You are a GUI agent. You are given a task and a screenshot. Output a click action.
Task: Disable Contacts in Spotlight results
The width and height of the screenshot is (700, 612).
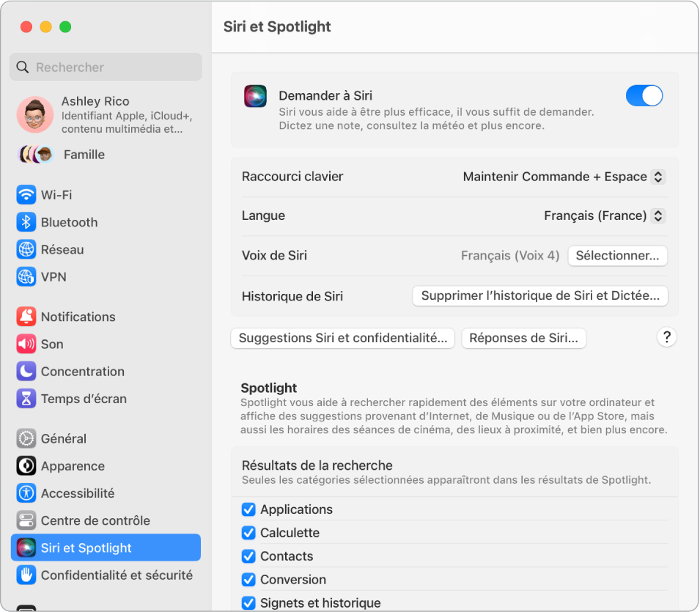coord(248,556)
